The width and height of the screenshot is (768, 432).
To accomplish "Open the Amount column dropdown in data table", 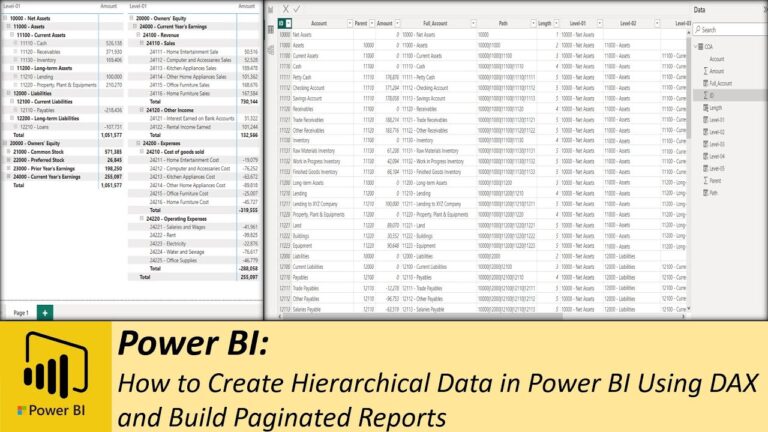I will coord(397,23).
